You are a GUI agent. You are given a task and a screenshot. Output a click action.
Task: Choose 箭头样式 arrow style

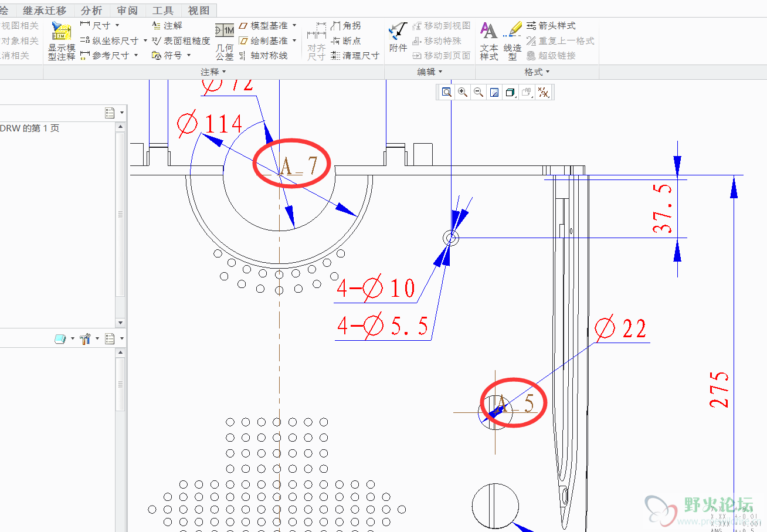pos(551,26)
